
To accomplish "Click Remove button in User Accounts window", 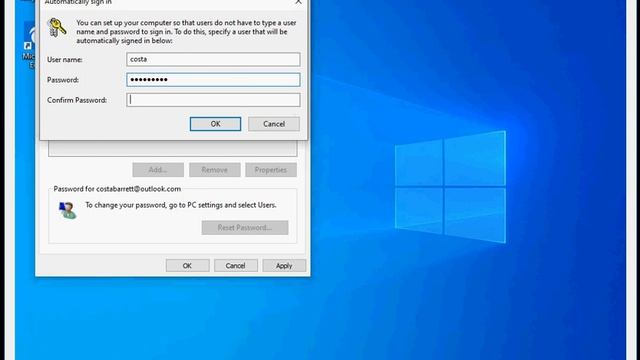I will pyautogui.click(x=214, y=170).
